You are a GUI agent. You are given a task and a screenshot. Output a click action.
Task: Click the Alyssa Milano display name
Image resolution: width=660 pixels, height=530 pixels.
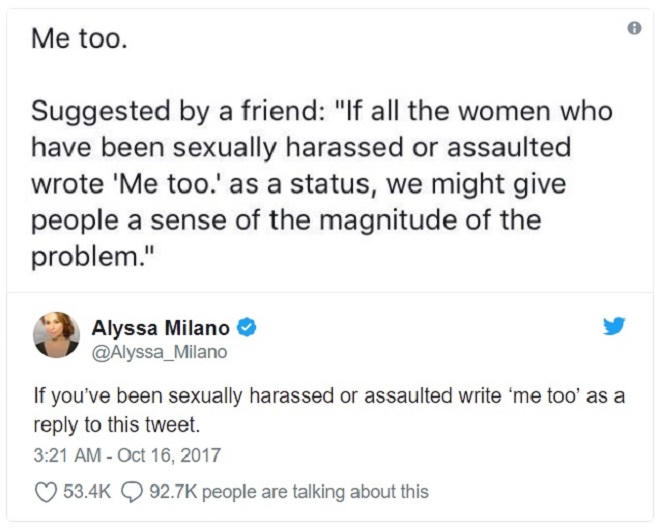[161, 328]
